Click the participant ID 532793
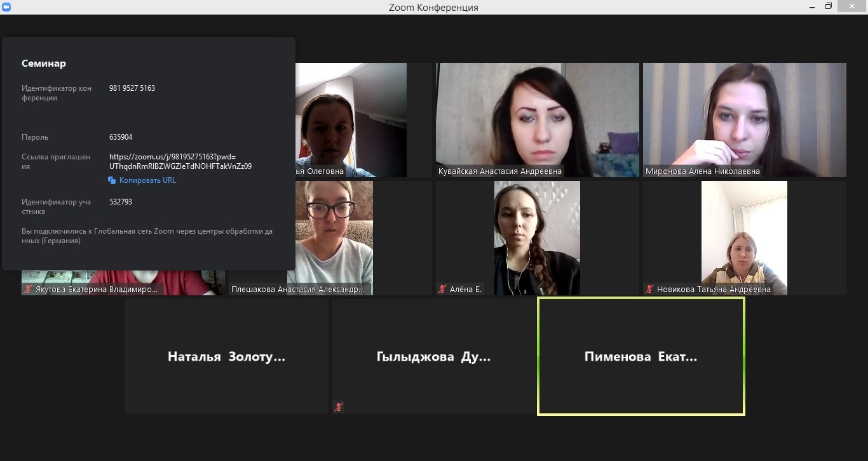Viewport: 868px width, 461px height. [121, 202]
